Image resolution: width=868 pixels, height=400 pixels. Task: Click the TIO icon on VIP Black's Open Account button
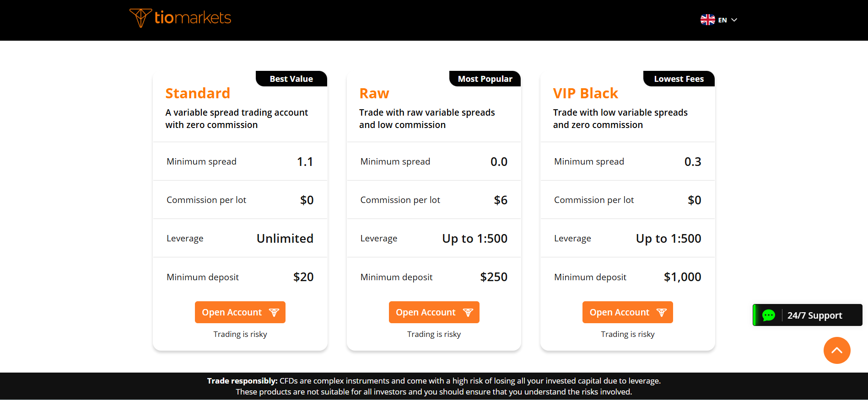tap(661, 312)
